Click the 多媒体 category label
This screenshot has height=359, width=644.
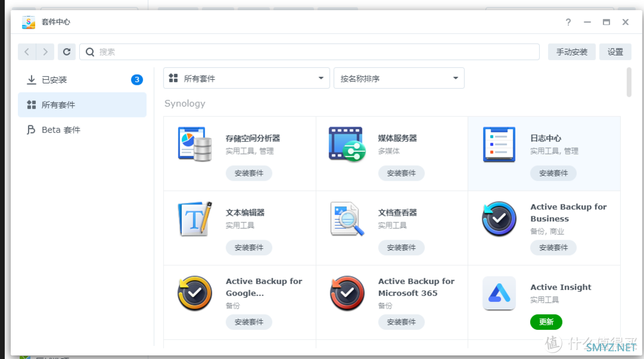389,151
